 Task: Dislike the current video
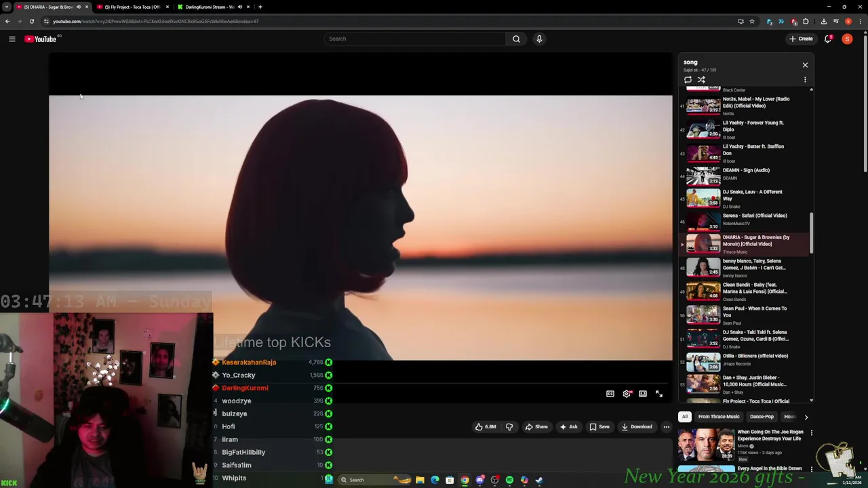(509, 427)
